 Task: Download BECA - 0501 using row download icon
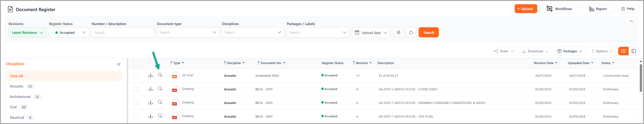(x=151, y=116)
